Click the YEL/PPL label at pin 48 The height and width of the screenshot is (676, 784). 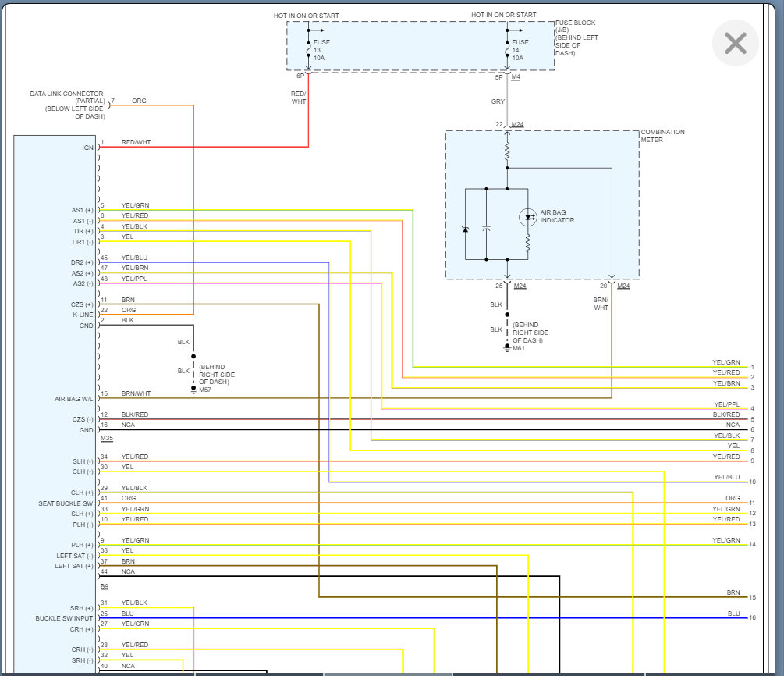134,279
